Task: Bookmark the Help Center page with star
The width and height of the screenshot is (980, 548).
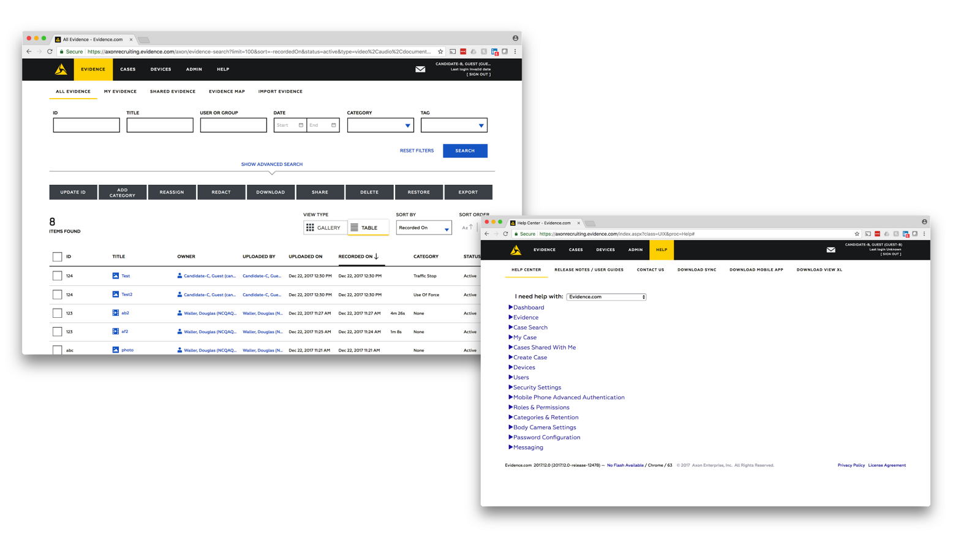Action: click(x=856, y=234)
